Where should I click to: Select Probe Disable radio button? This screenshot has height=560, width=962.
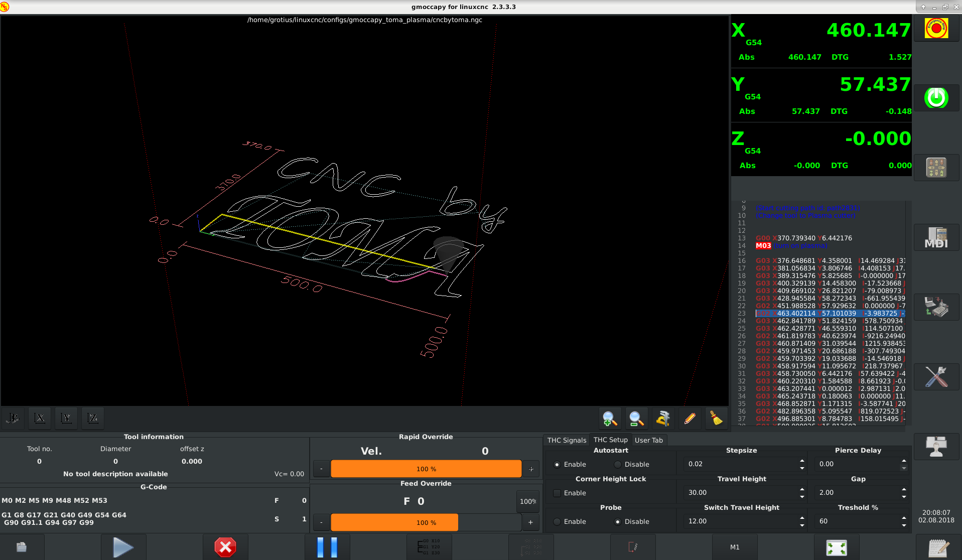coord(618,522)
